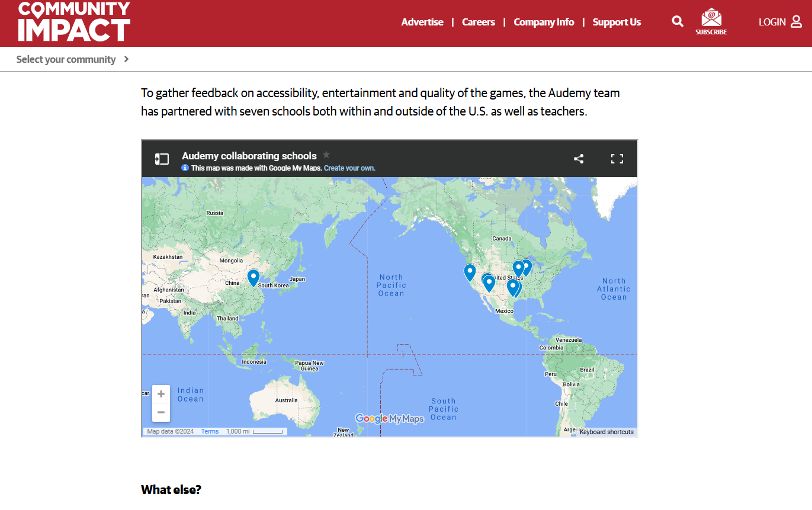Click the Papua New Guinea label
Viewport: 812px width, 510px height.
pos(310,365)
